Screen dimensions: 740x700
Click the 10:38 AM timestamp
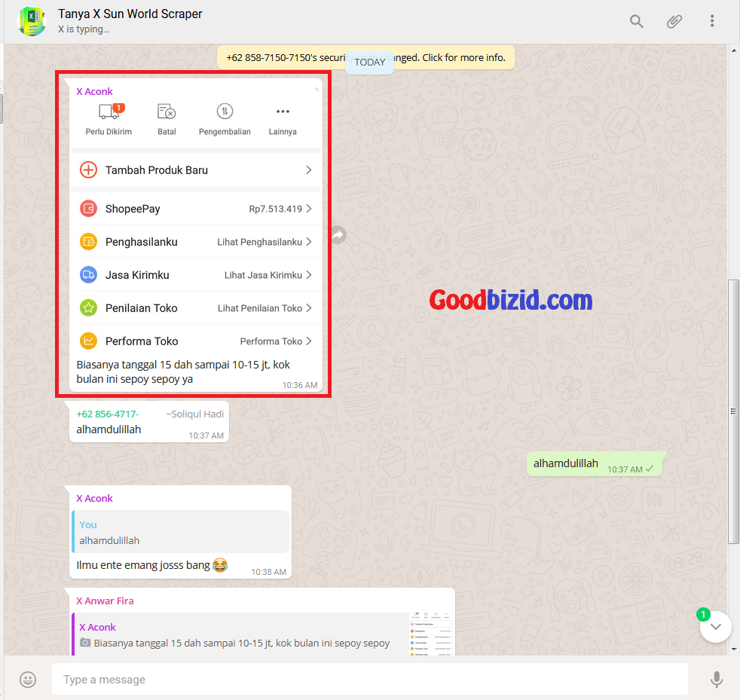pyautogui.click(x=268, y=572)
